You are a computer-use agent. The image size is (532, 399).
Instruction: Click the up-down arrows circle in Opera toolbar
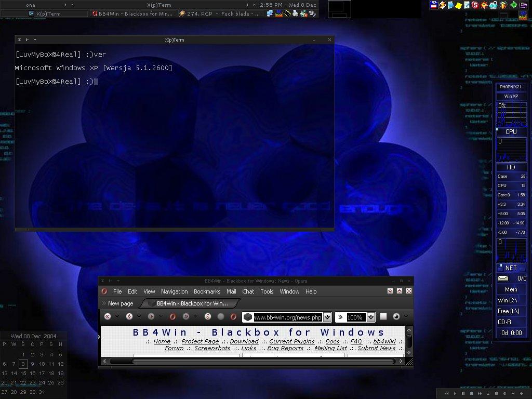208,316
